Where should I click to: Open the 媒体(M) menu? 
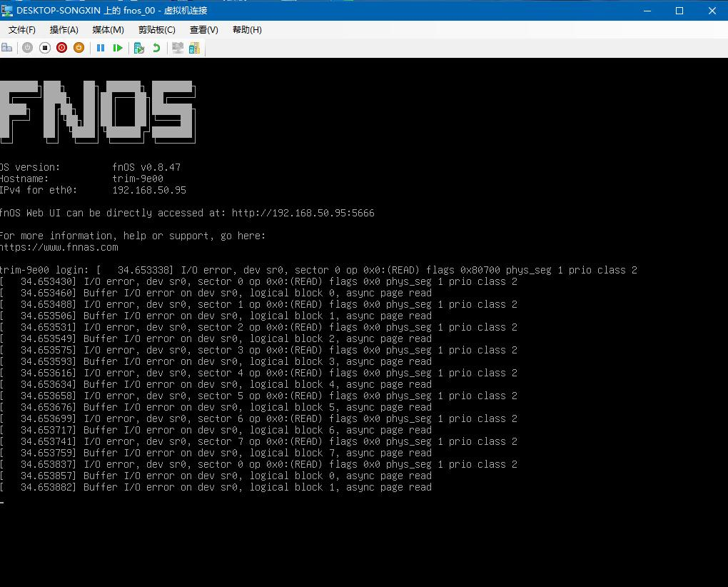coord(108,30)
